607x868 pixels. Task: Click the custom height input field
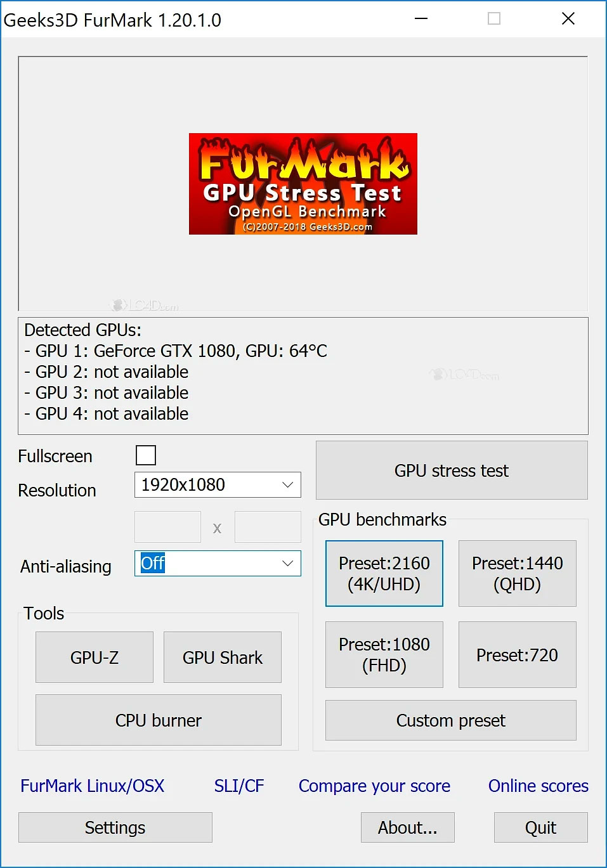pyautogui.click(x=268, y=527)
